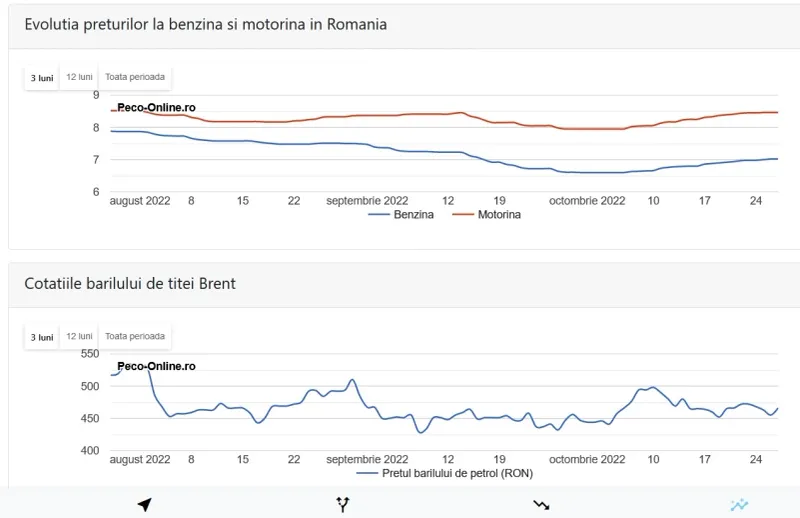This screenshot has width=800, height=518.
Task: Show Toata perioada on fuel price chart
Action: [x=135, y=77]
